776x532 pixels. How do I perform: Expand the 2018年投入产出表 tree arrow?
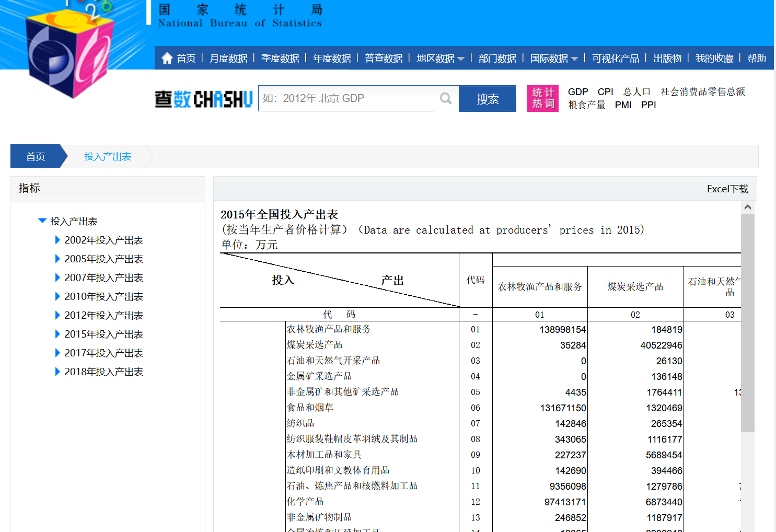pos(57,372)
